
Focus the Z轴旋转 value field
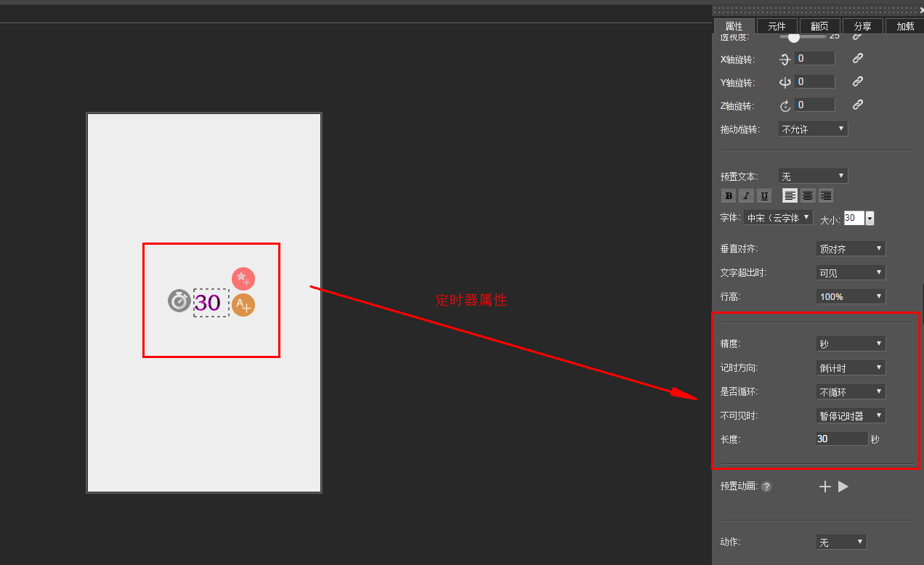click(x=814, y=105)
